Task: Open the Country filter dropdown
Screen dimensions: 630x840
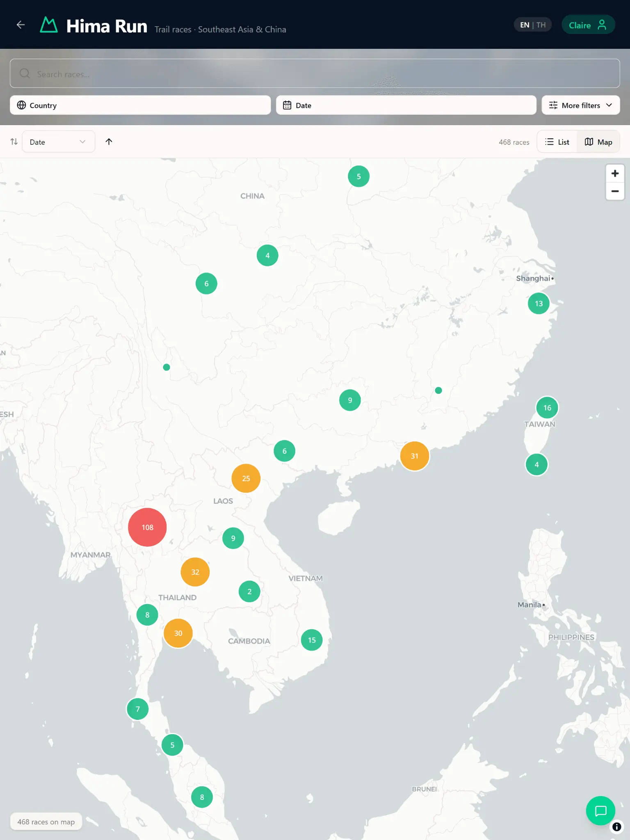Action: 140,105
